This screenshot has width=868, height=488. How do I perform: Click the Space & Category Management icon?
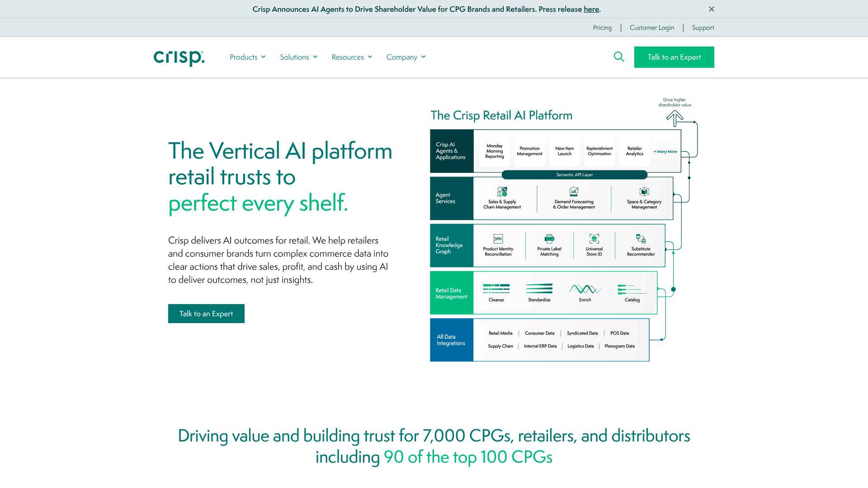point(644,192)
